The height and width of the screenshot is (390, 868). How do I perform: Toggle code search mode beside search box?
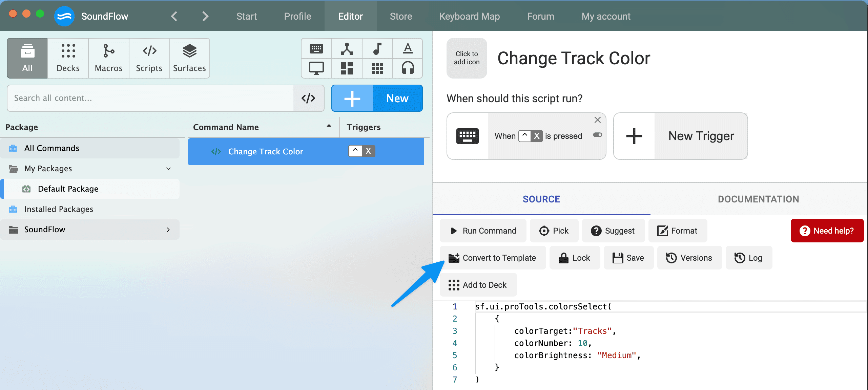(x=308, y=98)
